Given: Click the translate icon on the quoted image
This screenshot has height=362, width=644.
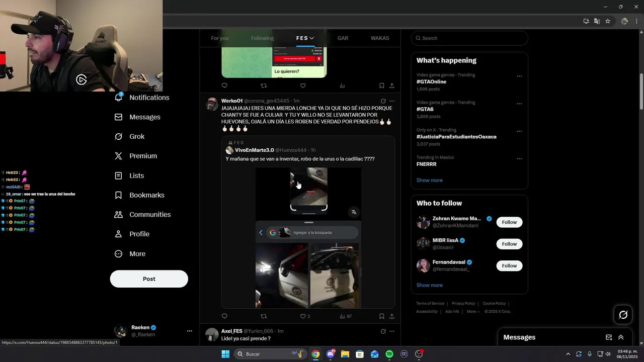Looking at the screenshot, I should (x=354, y=212).
